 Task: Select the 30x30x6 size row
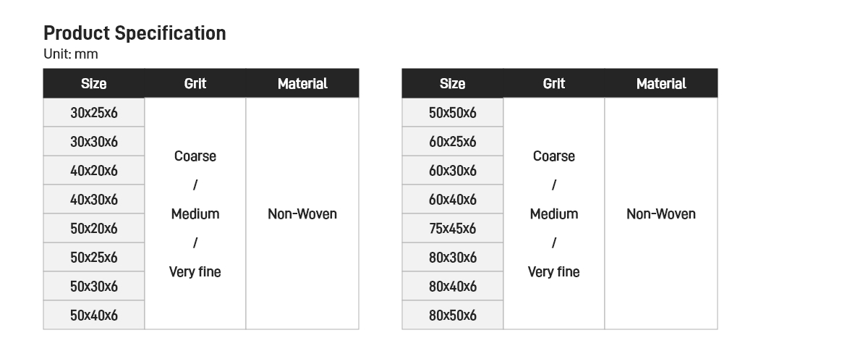pyautogui.click(x=94, y=142)
